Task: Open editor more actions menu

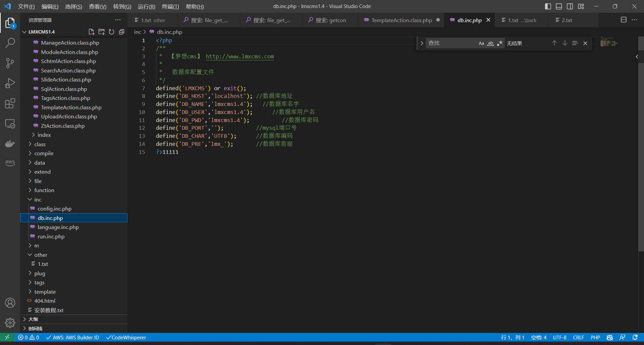Action: click(634, 20)
